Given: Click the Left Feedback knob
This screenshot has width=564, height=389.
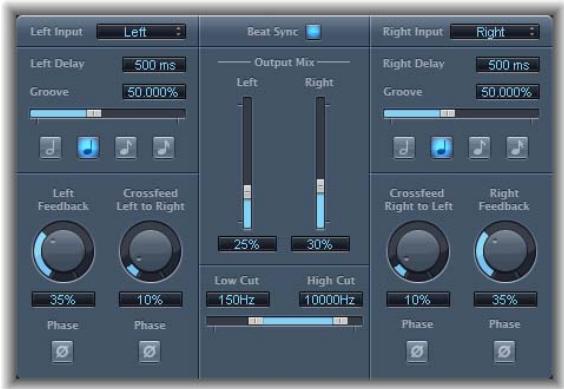Looking at the screenshot, I should (x=64, y=252).
